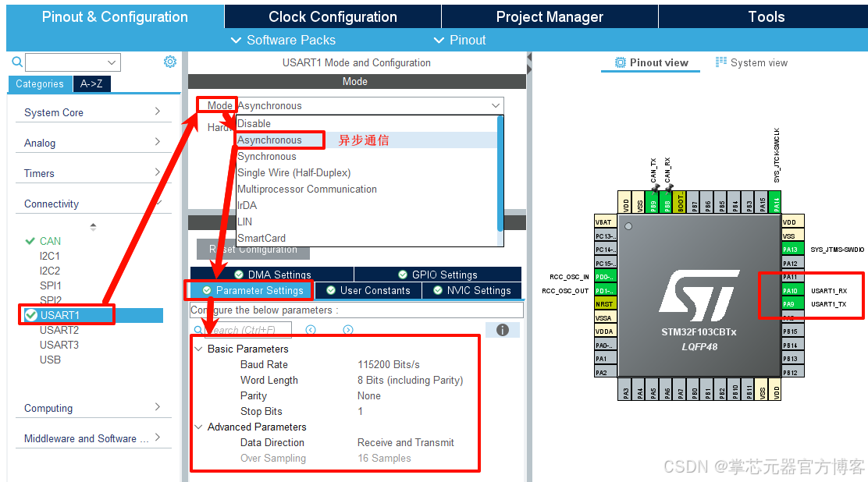868x482 pixels.
Task: Collapse the Connectivity category
Action: [93, 204]
